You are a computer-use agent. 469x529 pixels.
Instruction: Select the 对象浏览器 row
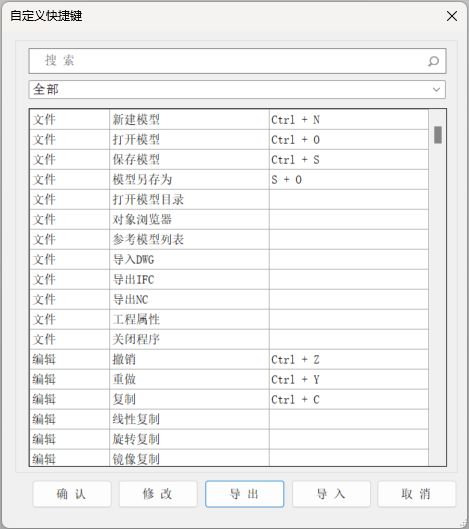[x=229, y=219]
